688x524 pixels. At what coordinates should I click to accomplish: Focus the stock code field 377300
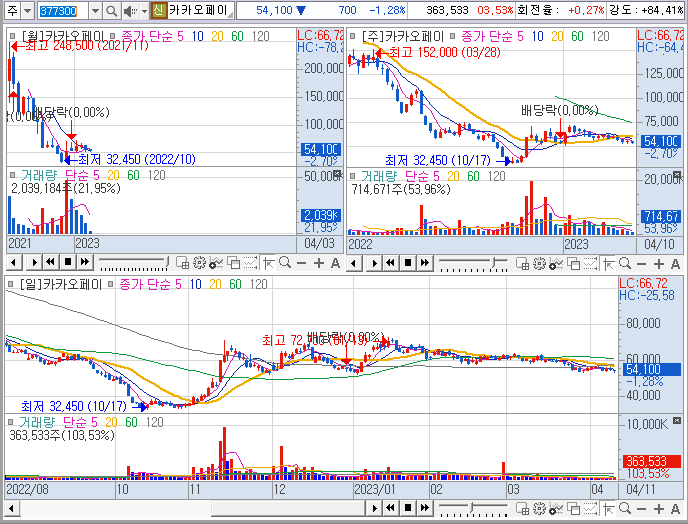(x=63, y=11)
